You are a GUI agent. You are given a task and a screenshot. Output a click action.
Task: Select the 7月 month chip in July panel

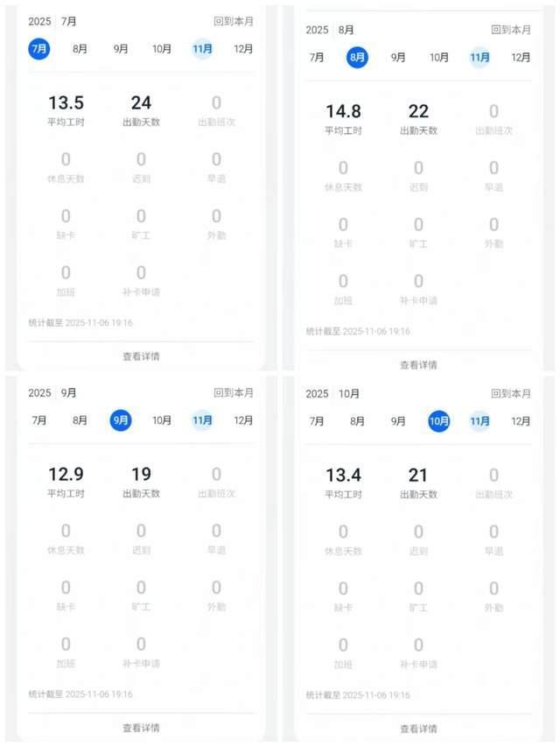37,50
